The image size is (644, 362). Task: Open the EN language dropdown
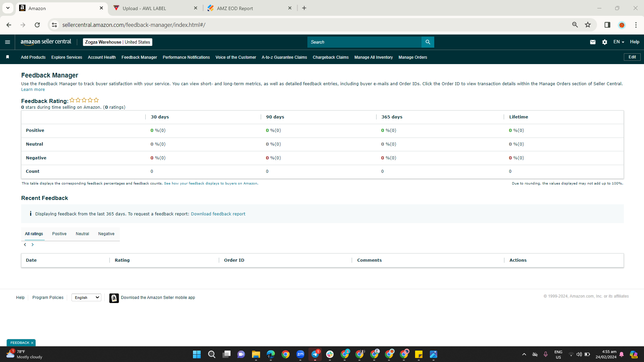(619, 42)
